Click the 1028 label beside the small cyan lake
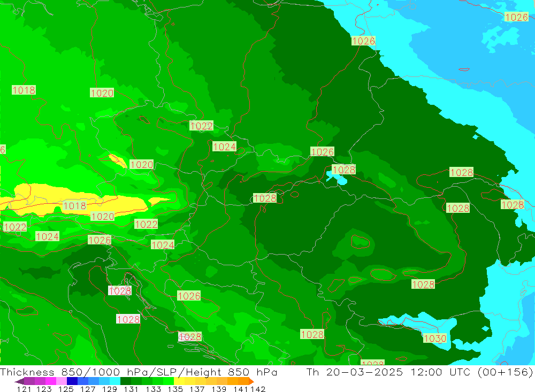This screenshot has width=535, height=392. 344,170
